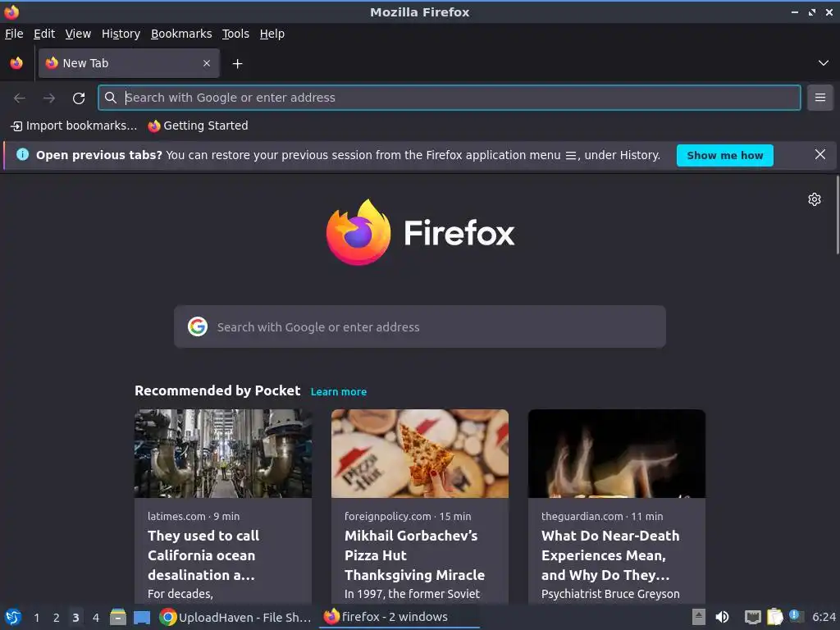Open They used to call California article
The width and height of the screenshot is (840, 630).
coord(203,555)
